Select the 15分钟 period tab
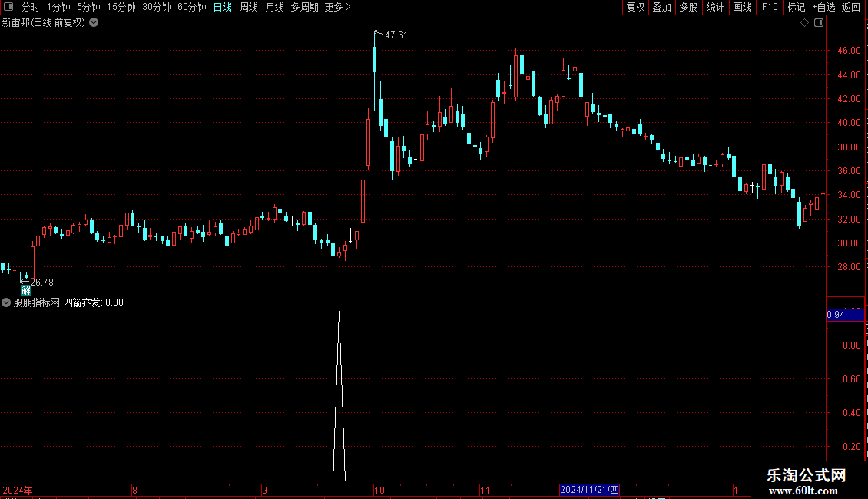The image size is (868, 499). pos(121,7)
